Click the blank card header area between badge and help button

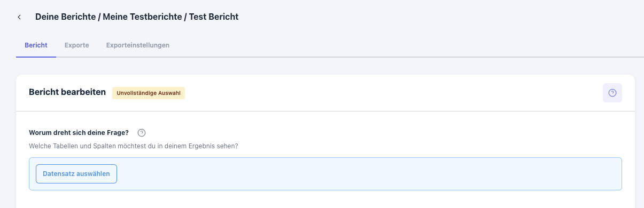pyautogui.click(x=393, y=93)
